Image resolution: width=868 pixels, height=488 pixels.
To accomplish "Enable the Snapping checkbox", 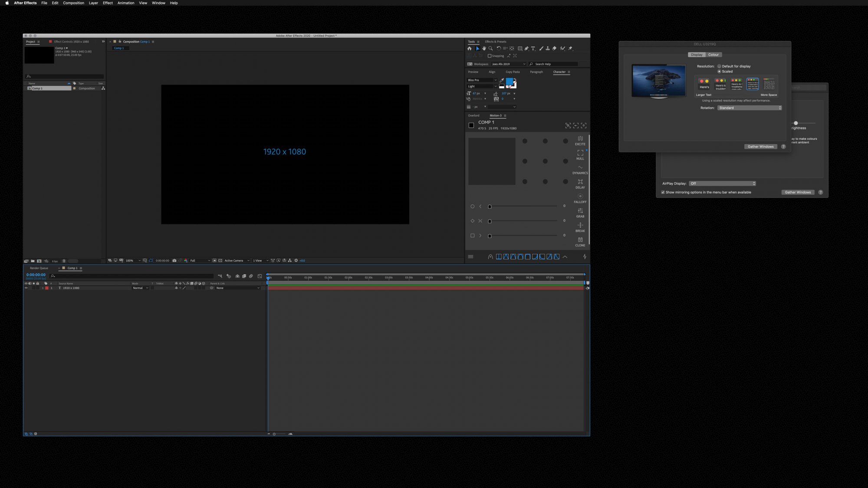I will pos(490,56).
